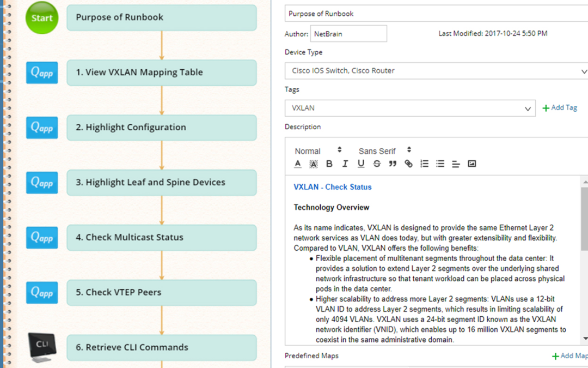The width and height of the screenshot is (588, 368).
Task: Click the Predefined Maps label
Action: pyautogui.click(x=311, y=355)
